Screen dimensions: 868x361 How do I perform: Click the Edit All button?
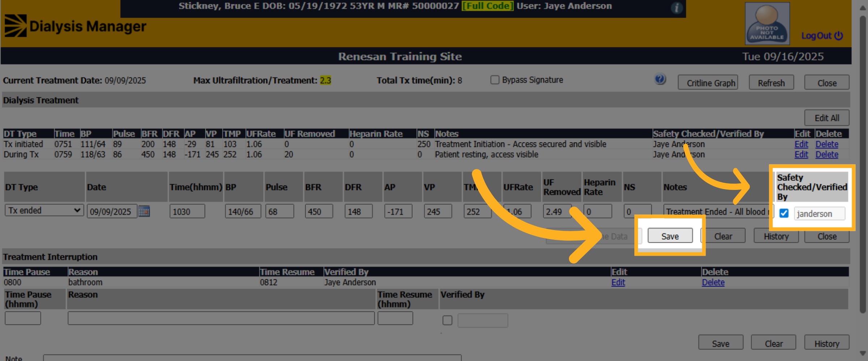click(827, 118)
